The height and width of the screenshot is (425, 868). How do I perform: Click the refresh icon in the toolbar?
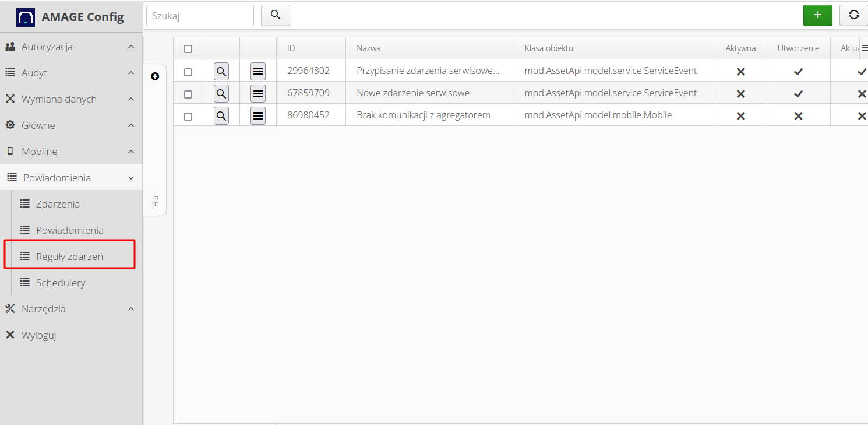(x=853, y=15)
